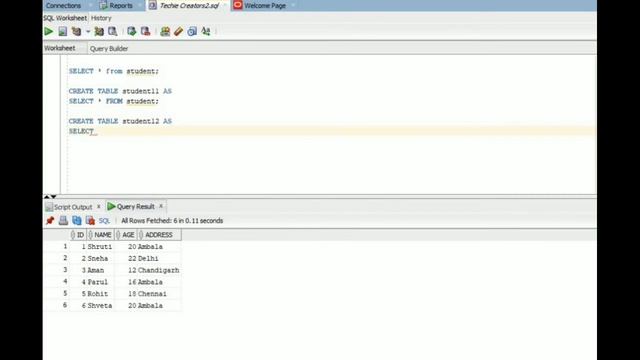The image size is (640, 360).
Task: Click the Run Script toolbar icon
Action: click(62, 31)
